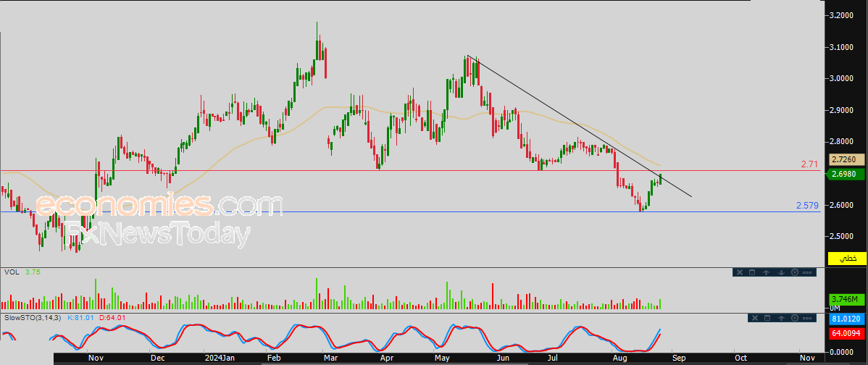Open VOL panel settings gear
Image resolution: width=868 pixels, height=365 pixels.
(795, 272)
